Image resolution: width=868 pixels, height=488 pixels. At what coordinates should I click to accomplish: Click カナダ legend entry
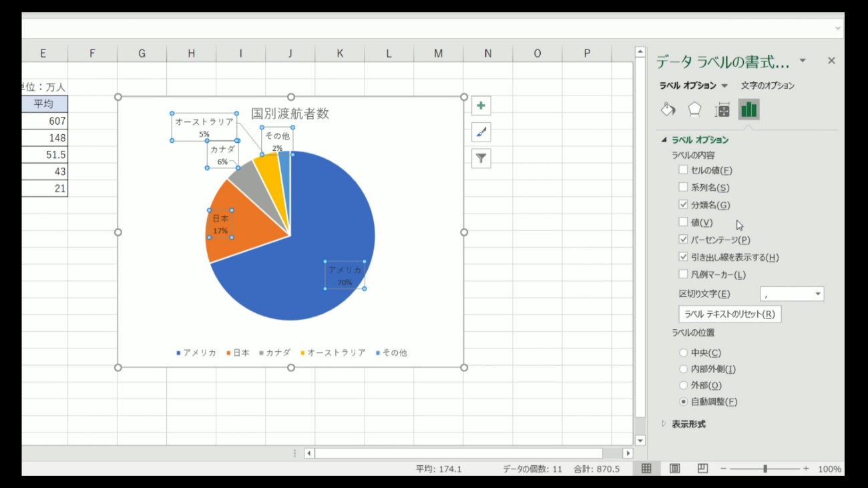pyautogui.click(x=274, y=352)
